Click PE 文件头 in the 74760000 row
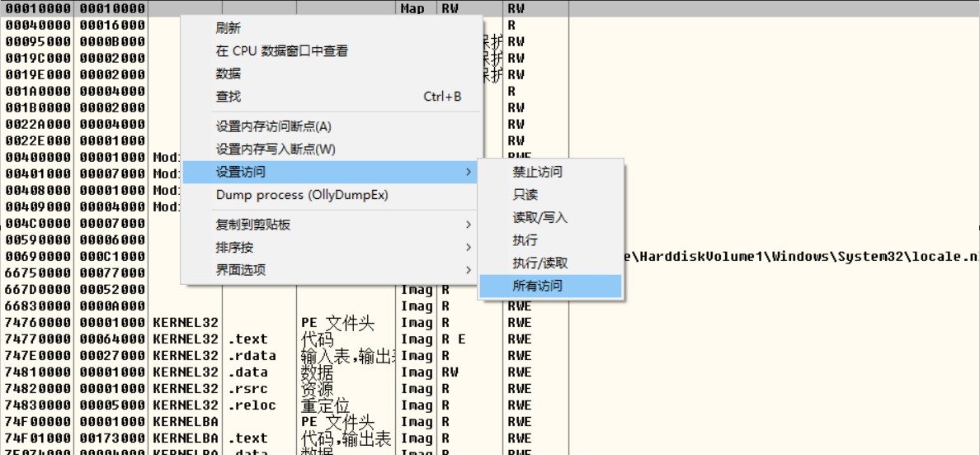The width and height of the screenshot is (980, 455). (337, 323)
